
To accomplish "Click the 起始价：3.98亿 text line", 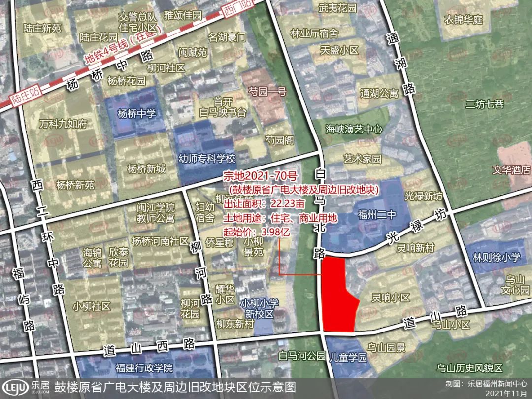I will 257,232.
